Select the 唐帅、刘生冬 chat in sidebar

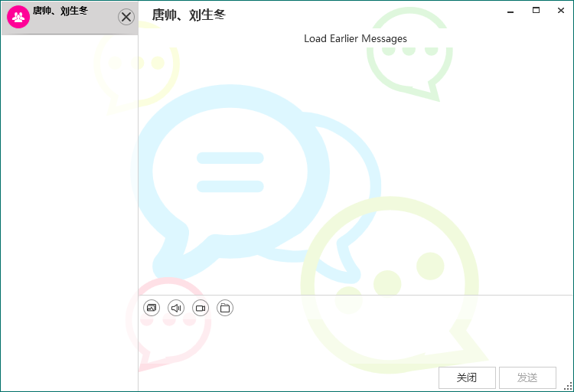pyautogui.click(x=69, y=17)
